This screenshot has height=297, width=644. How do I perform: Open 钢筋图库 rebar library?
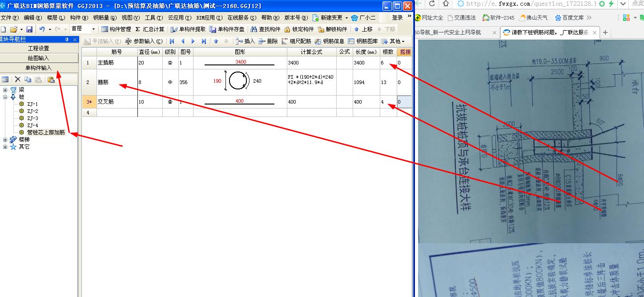pyautogui.click(x=363, y=41)
